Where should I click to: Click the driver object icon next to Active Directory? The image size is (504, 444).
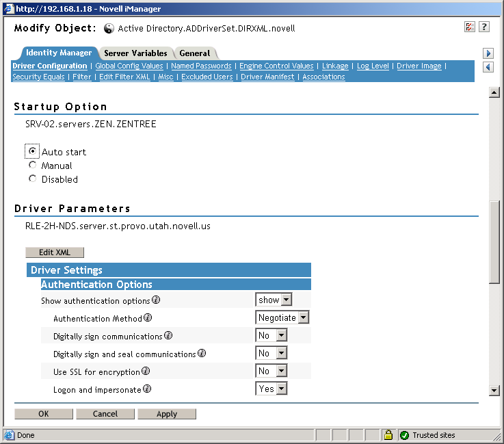click(x=109, y=29)
